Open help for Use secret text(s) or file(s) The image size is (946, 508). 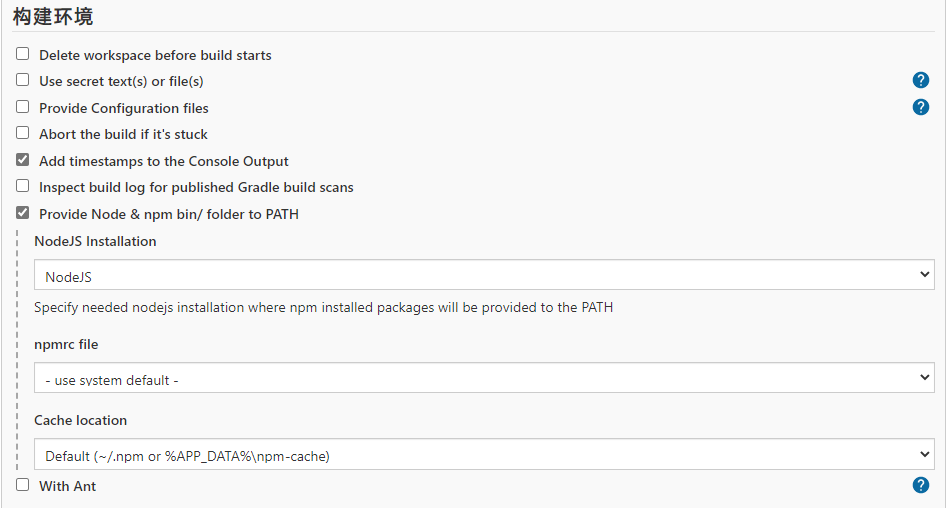[x=921, y=81]
